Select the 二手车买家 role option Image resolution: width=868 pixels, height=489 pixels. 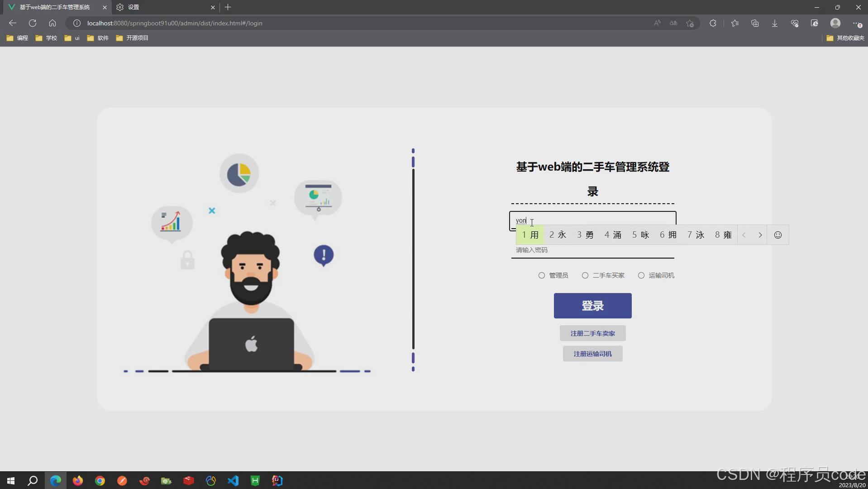point(585,275)
